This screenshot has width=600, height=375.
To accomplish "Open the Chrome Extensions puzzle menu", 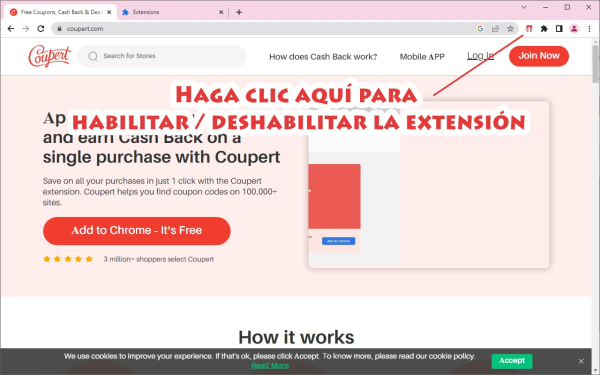I will (x=544, y=29).
